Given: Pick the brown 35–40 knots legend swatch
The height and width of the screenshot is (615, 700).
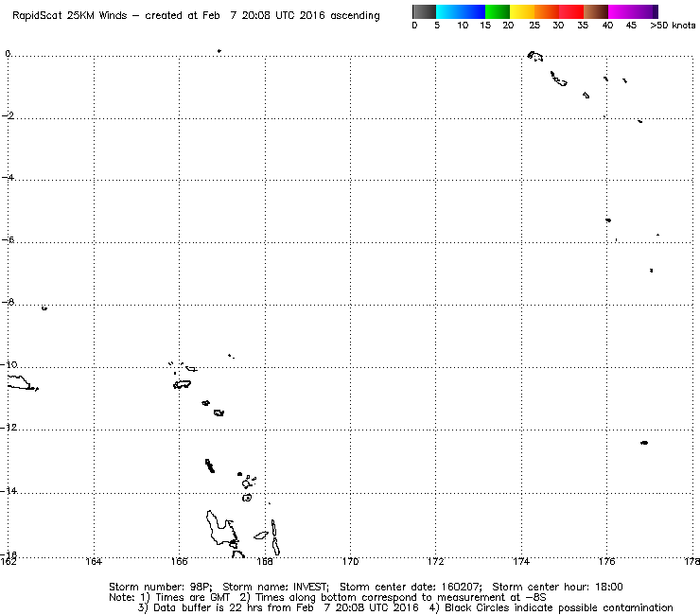Looking at the screenshot, I should pos(596,11).
